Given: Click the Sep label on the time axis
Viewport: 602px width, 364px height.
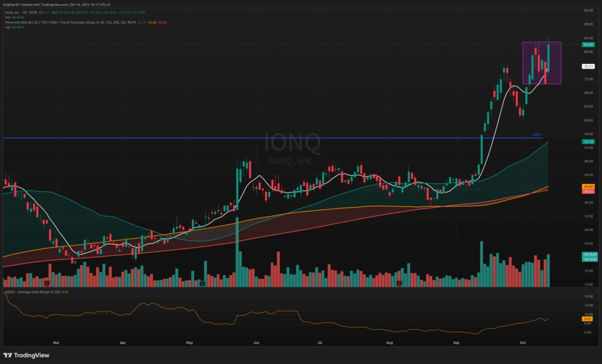Looking at the screenshot, I should tap(456, 341).
